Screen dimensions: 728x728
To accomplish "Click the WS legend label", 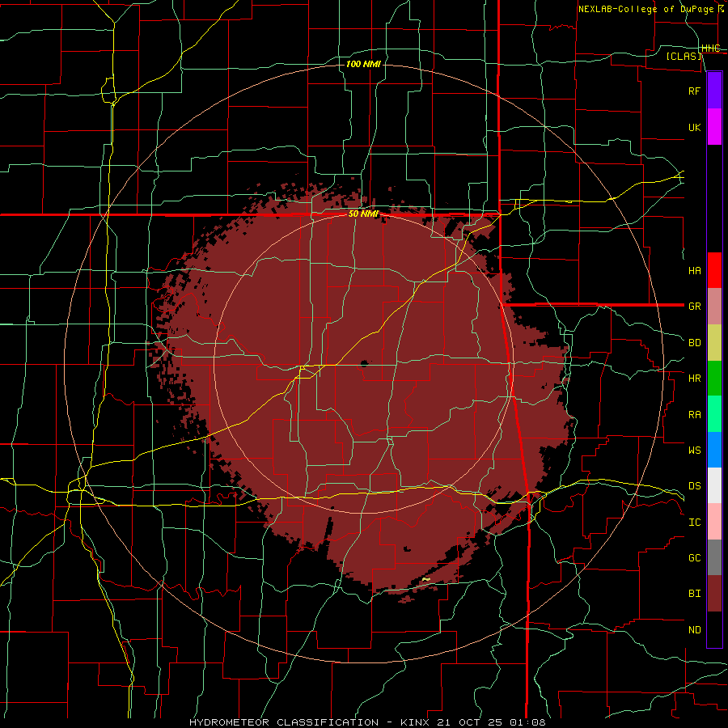I will pyautogui.click(x=694, y=450).
